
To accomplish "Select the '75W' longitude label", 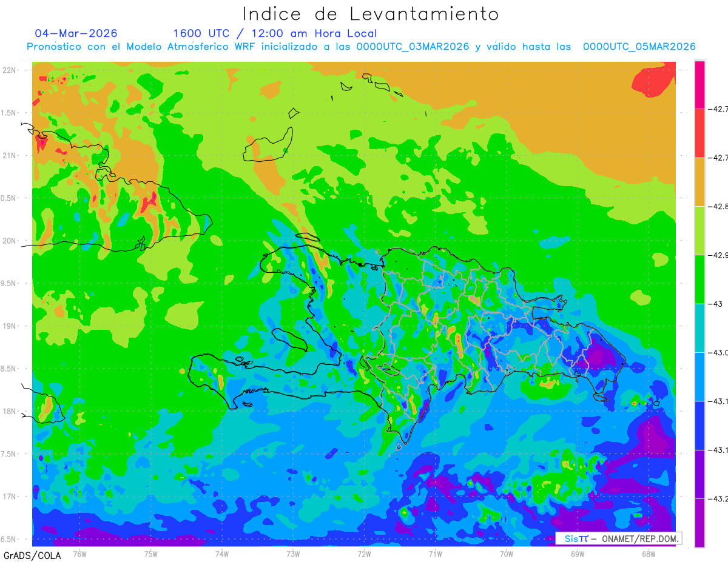I will (x=151, y=554).
